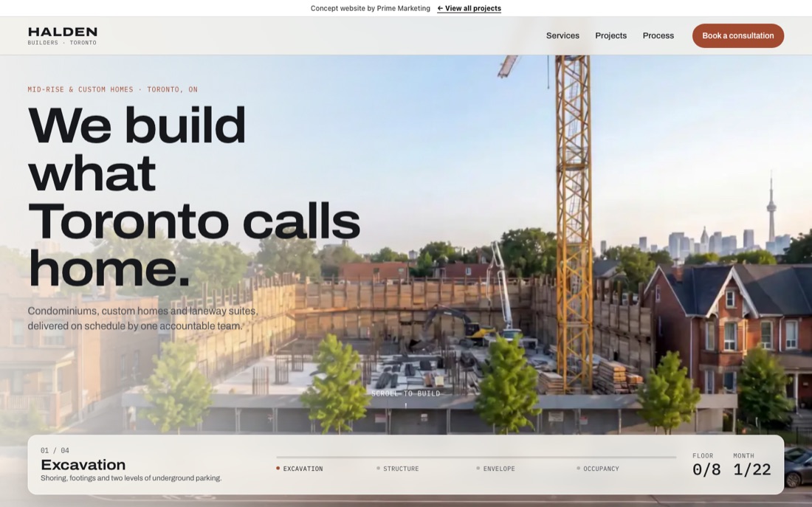Click the 'Condominiums, custom homes and laneway suites' paragraph

[142, 319]
